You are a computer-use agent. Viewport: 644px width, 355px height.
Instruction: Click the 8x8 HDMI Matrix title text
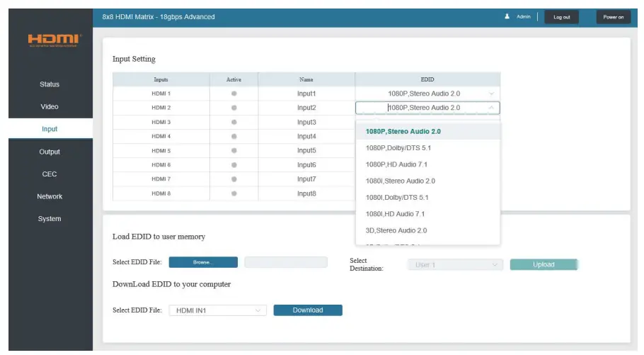[159, 17]
